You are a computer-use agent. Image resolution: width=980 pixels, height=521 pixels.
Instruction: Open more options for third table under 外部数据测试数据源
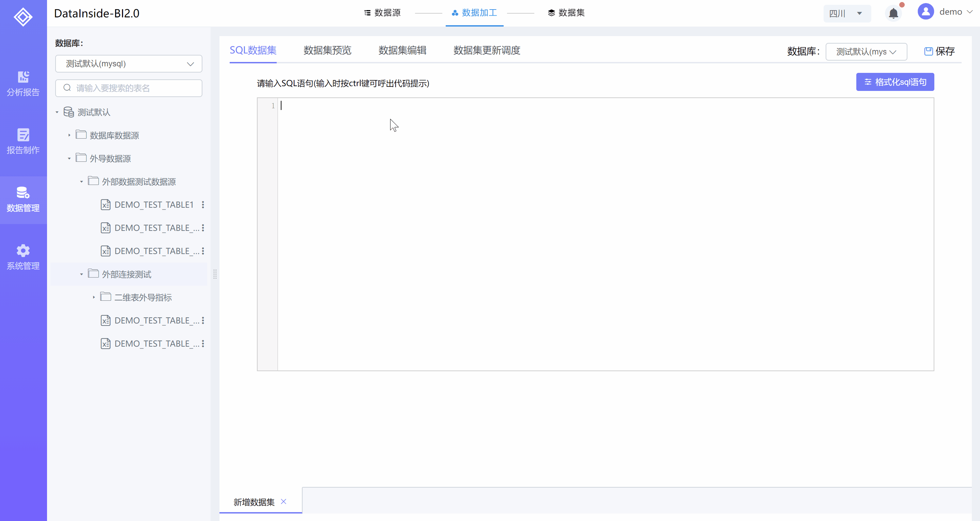click(x=203, y=251)
